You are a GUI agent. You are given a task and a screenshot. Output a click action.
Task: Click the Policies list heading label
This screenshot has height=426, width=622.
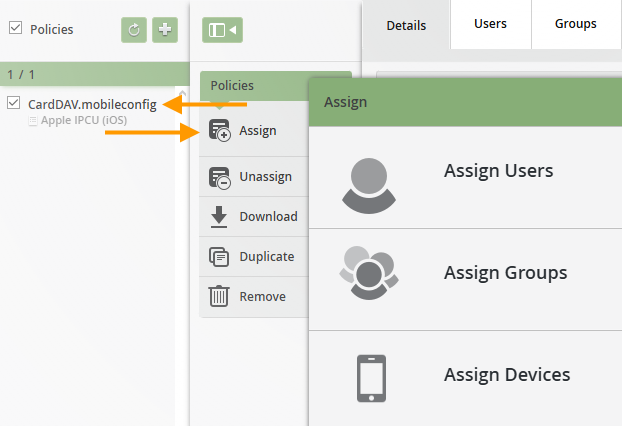point(52,29)
